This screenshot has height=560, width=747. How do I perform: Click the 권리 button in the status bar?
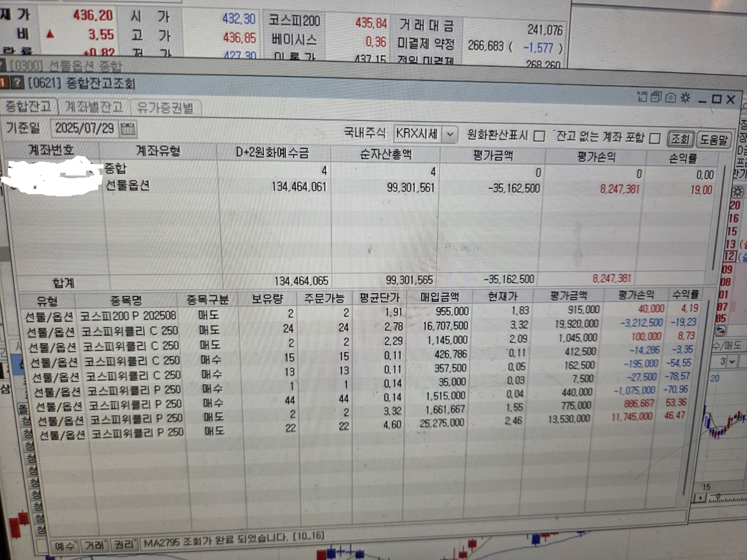coord(124,545)
